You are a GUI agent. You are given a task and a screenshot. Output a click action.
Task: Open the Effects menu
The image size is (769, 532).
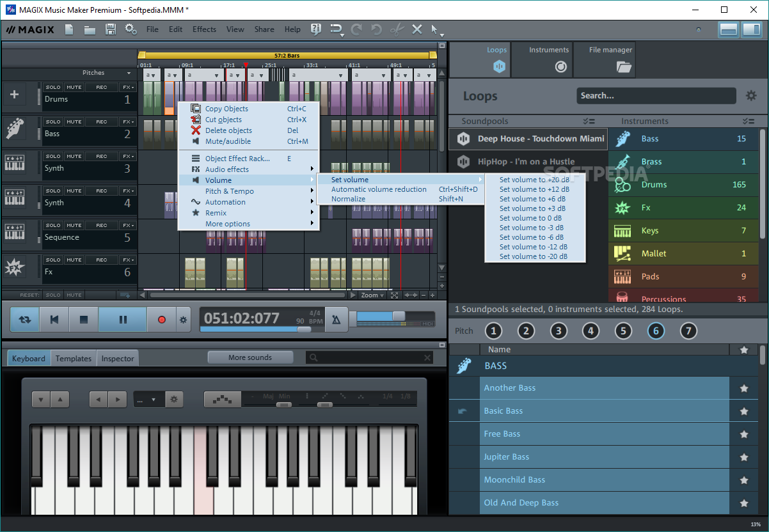pos(204,29)
